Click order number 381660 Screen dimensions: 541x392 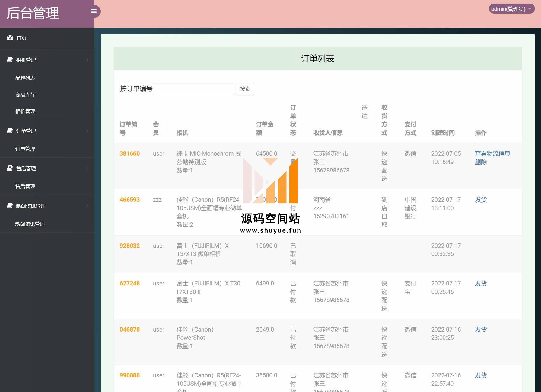pyautogui.click(x=130, y=154)
